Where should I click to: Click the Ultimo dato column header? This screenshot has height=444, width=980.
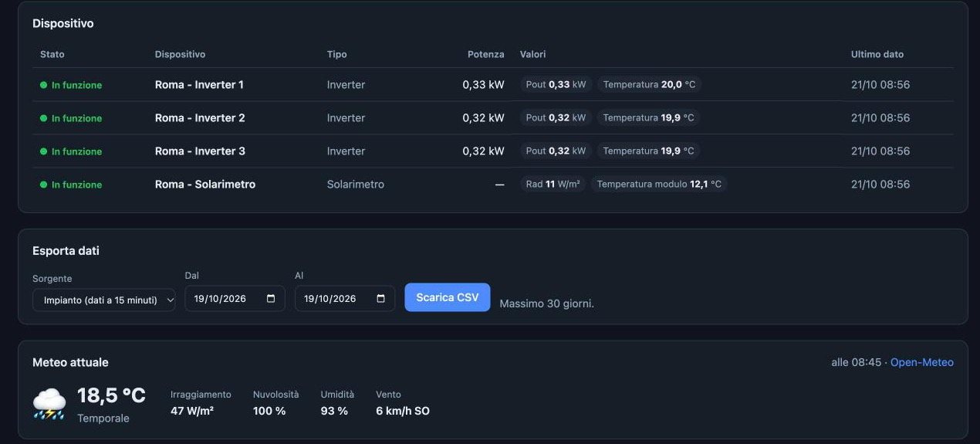pos(877,54)
